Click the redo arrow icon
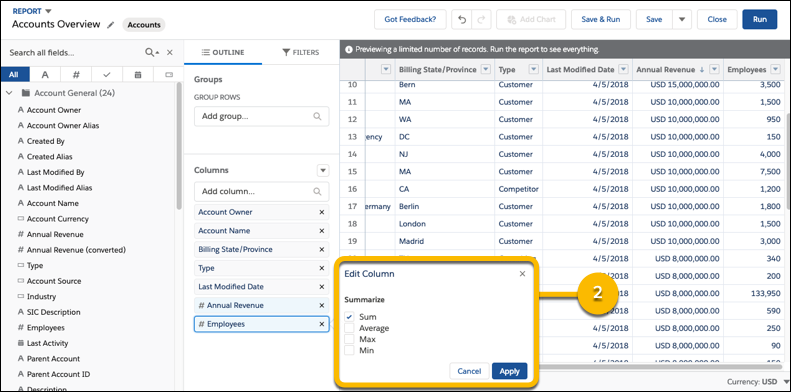 (x=481, y=20)
